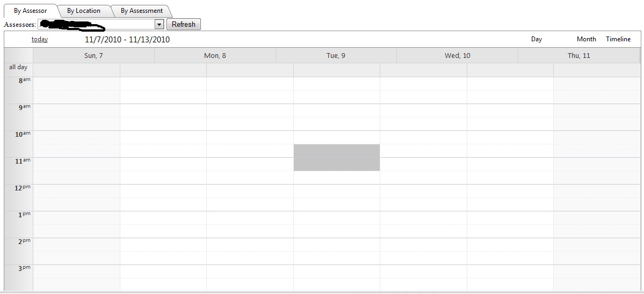
Task: Click the all day row label
Action: point(18,68)
